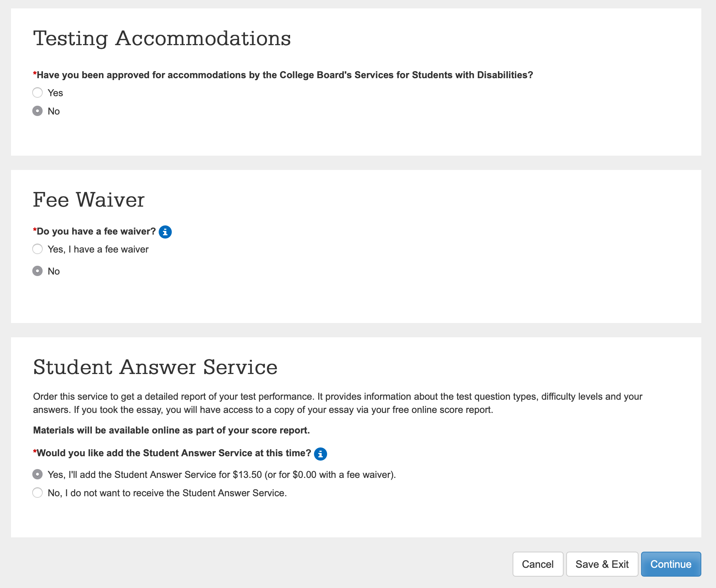Image resolution: width=716 pixels, height=588 pixels.
Task: Select No radio for approved accommodations
Action: point(37,111)
